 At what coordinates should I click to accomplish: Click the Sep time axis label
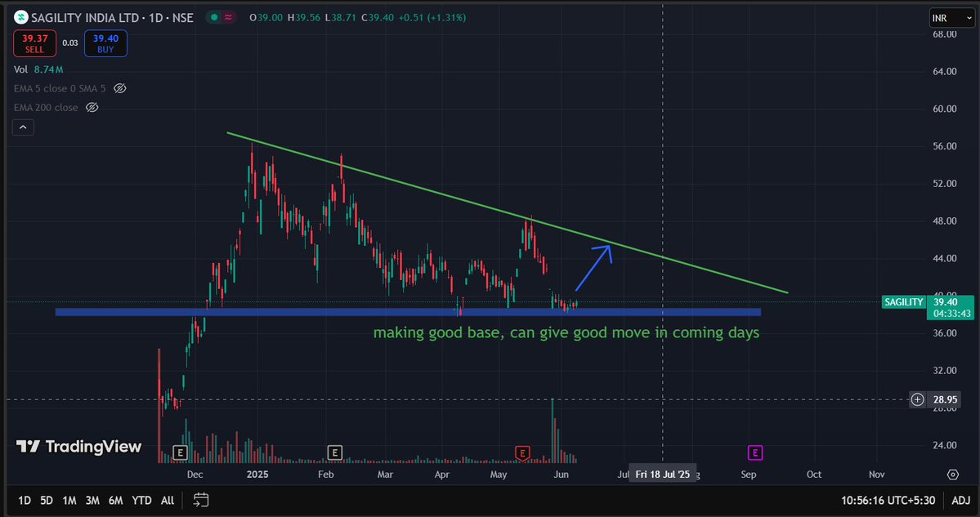click(749, 475)
